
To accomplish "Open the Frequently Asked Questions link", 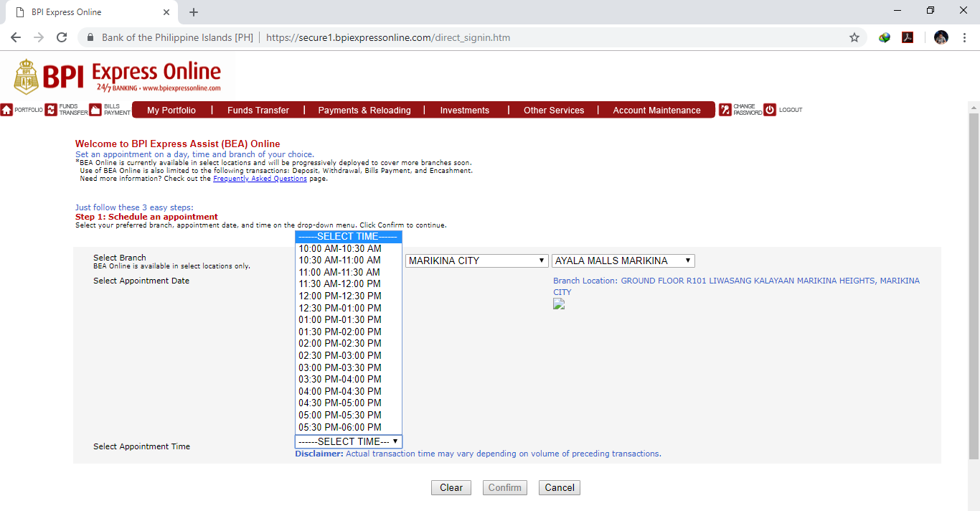I will [260, 179].
